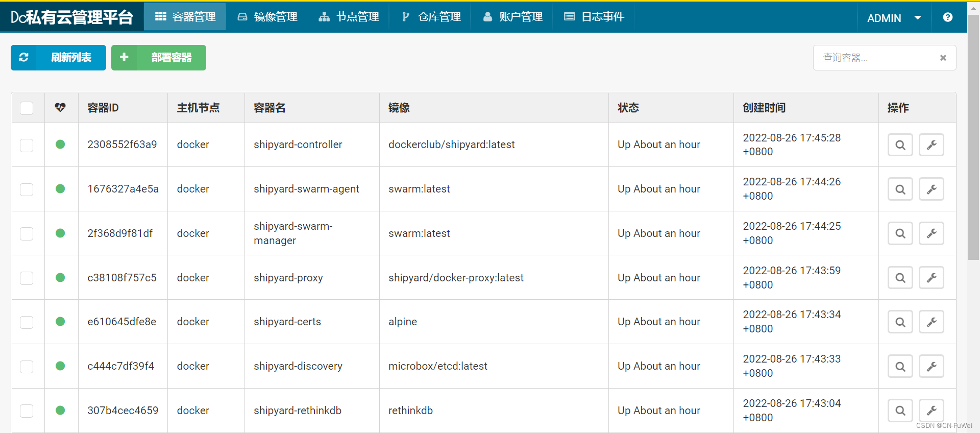
Task: Open wrench actions for shipyard-proxy container
Action: [x=932, y=278]
